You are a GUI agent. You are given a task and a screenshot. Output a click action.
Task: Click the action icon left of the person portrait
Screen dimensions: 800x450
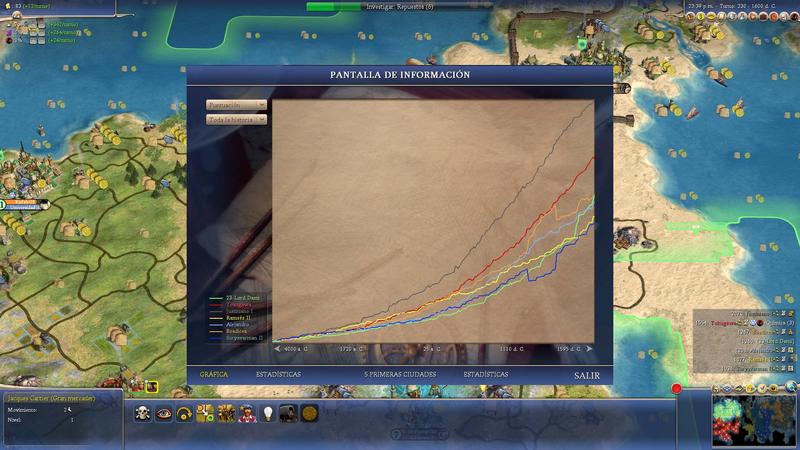[x=226, y=413]
